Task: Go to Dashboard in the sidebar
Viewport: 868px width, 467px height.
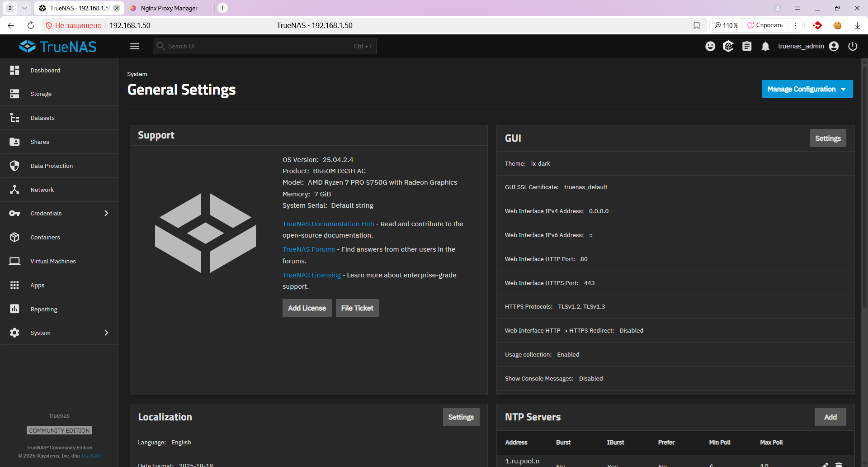Action: 45,70
